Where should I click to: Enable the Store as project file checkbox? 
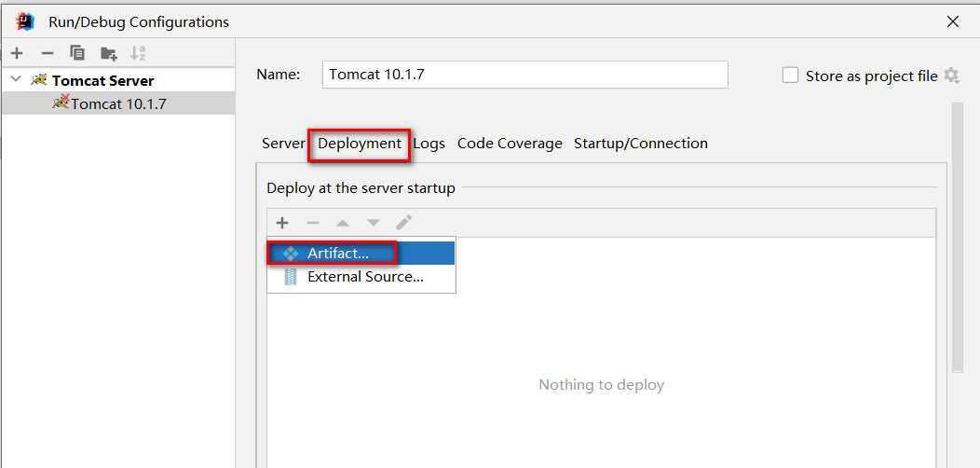pos(791,76)
